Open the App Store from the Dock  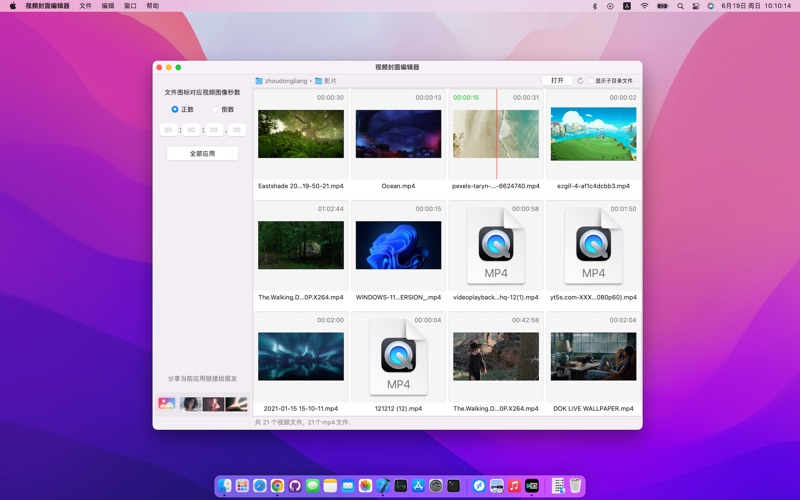(x=418, y=486)
